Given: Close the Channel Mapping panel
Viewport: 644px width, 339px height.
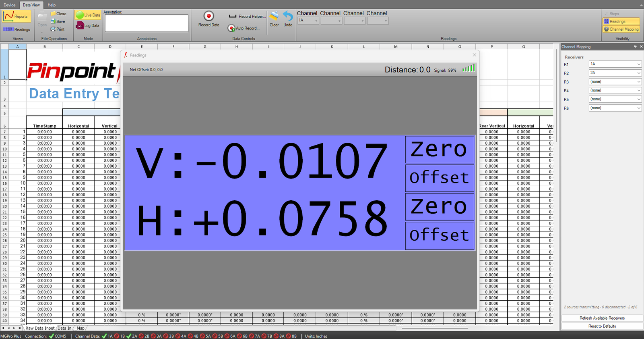Looking at the screenshot, I should [x=641, y=46].
